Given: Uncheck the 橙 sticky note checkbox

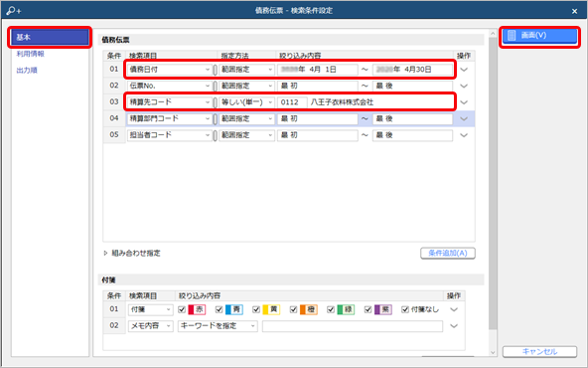Looking at the screenshot, I should [x=293, y=309].
